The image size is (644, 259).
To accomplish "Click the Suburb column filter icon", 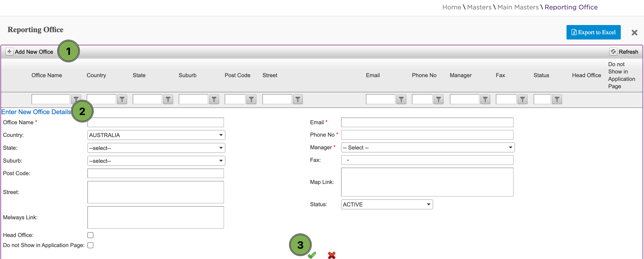I will click(214, 99).
